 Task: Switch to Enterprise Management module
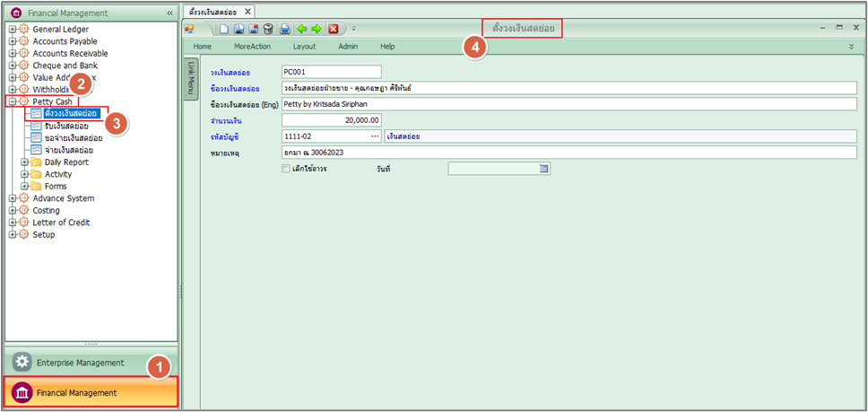click(80, 363)
